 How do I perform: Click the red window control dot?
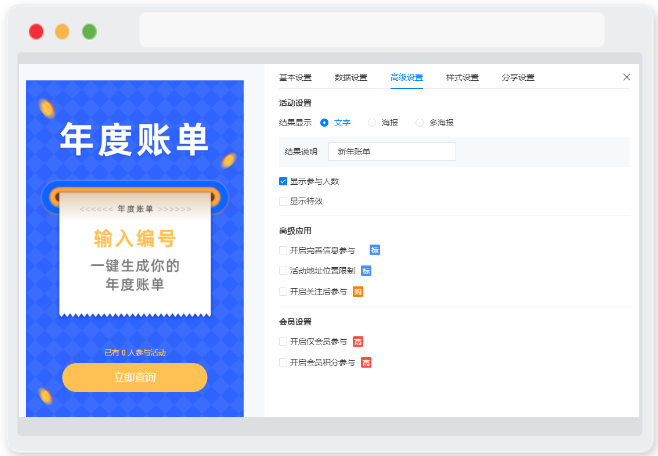tap(36, 31)
